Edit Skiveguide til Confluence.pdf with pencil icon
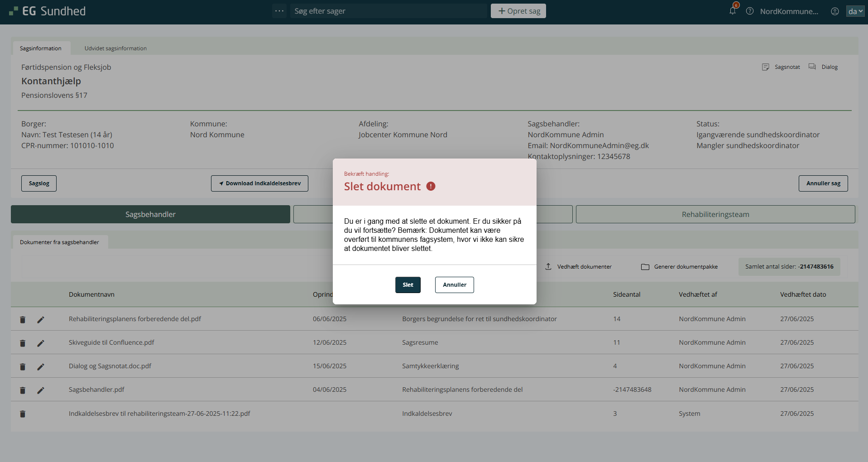The image size is (868, 462). [41, 343]
